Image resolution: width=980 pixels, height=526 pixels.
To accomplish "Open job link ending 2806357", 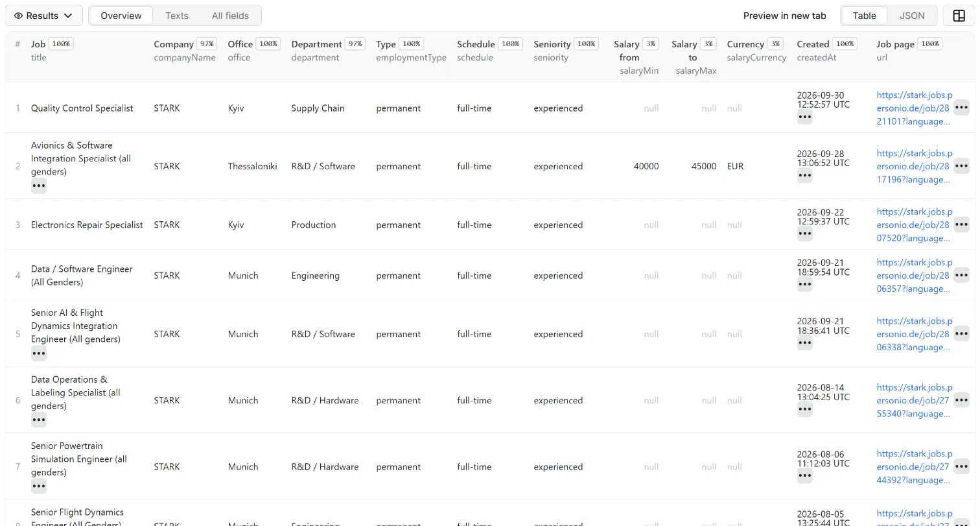I will [915, 276].
